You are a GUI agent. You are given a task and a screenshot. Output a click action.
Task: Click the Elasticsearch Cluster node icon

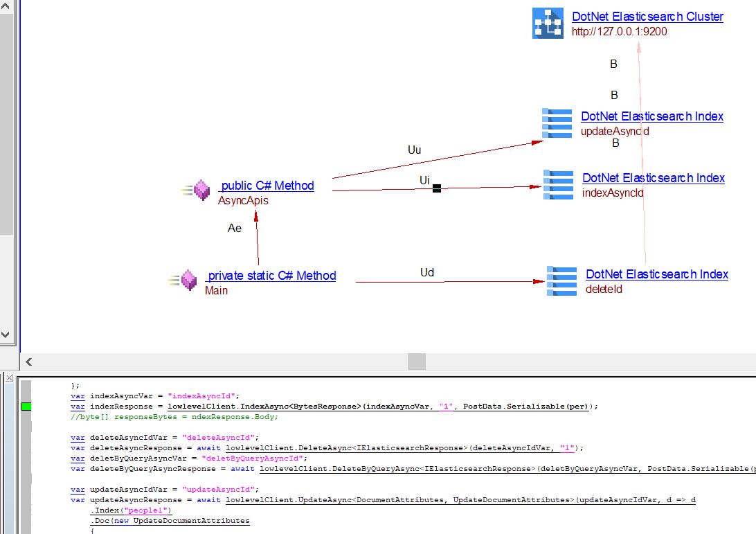coord(548,24)
